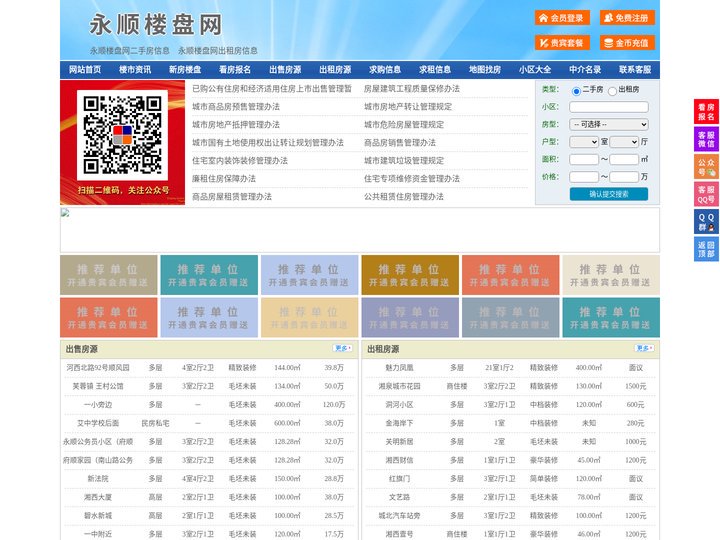Open the 金币充值 coin recharge button
Image resolution: width=720 pixels, height=540 pixels.
[x=627, y=43]
